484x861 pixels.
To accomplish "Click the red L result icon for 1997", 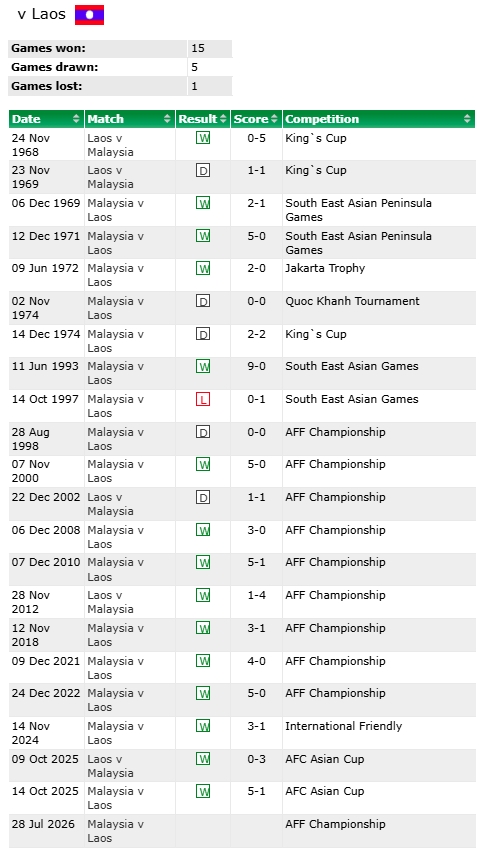I will tap(203, 399).
